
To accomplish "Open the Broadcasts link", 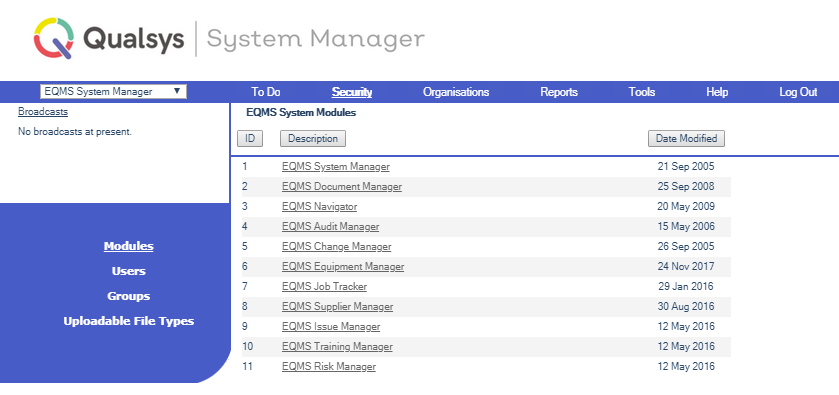I will tap(43, 112).
